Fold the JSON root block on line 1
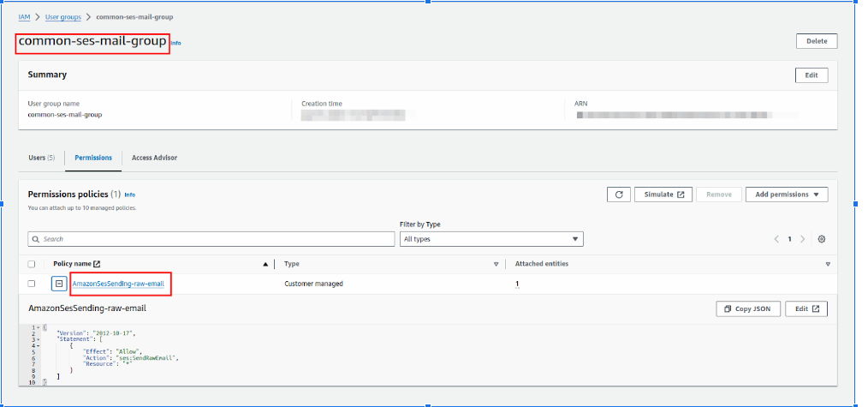The width and height of the screenshot is (868, 407). point(39,327)
